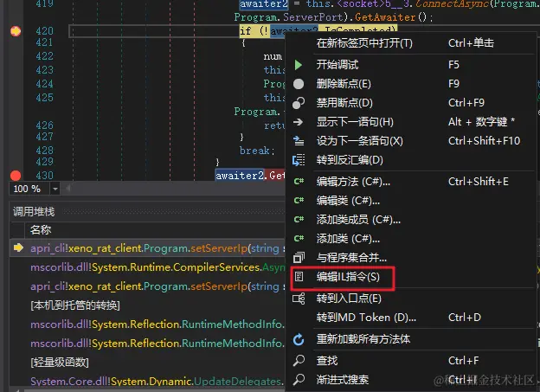Click the break; statement on line 428
540x392 pixels.
[x=257, y=151]
